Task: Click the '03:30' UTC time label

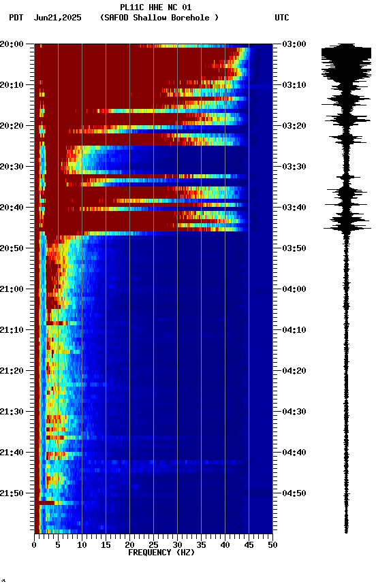Action: point(294,167)
